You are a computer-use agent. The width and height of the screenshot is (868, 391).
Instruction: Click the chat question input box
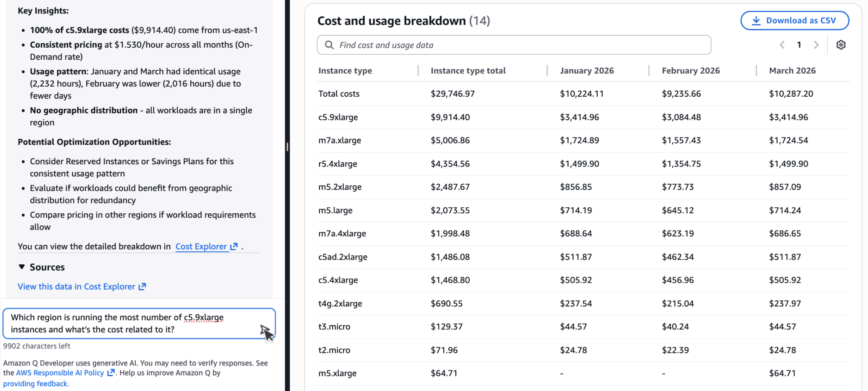pos(139,323)
